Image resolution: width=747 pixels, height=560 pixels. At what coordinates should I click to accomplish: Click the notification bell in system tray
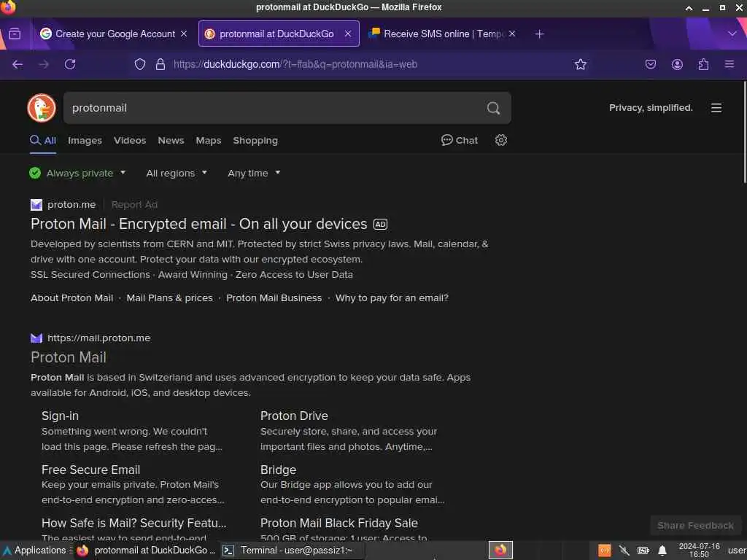(662, 551)
